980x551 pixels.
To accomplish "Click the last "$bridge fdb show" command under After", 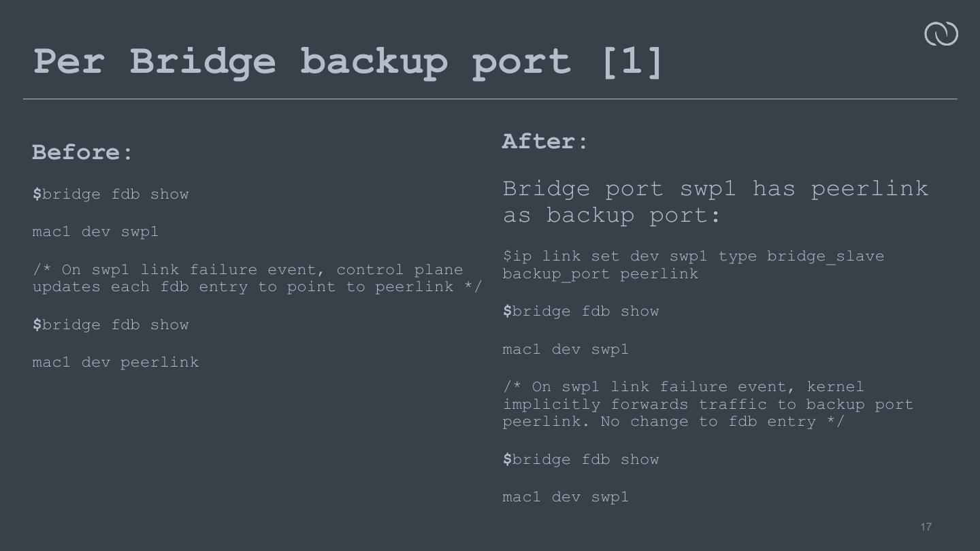I will point(581,460).
